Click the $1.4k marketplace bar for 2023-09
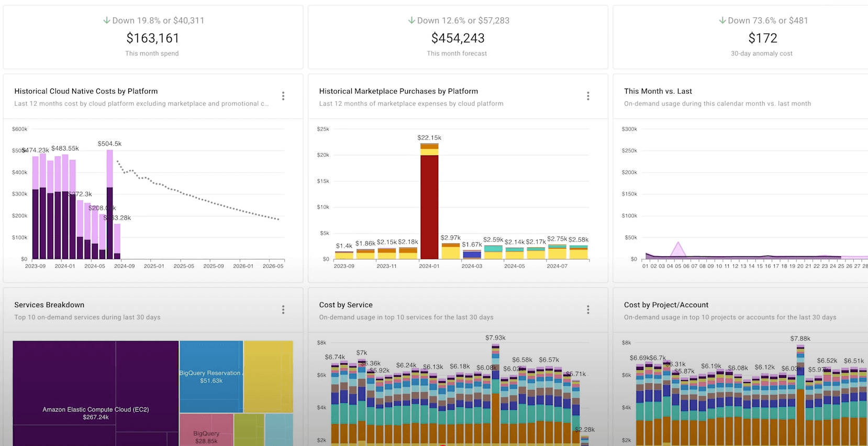The image size is (868, 446). point(344,255)
